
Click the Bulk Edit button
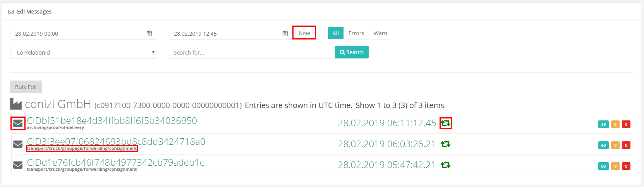click(26, 87)
